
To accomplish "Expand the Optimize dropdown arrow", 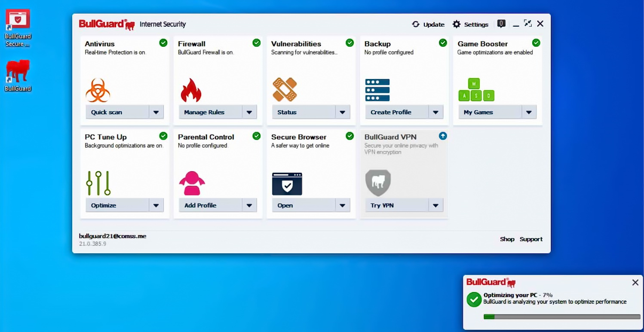I will pos(156,205).
